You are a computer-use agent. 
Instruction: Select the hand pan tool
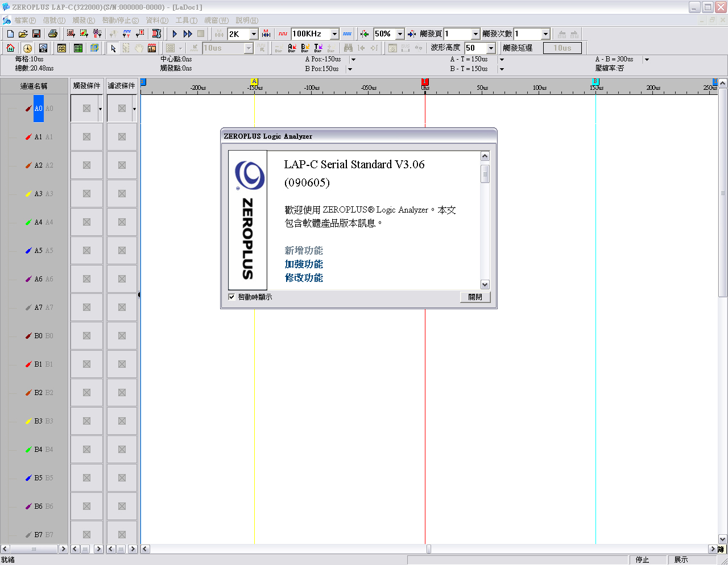(139, 48)
